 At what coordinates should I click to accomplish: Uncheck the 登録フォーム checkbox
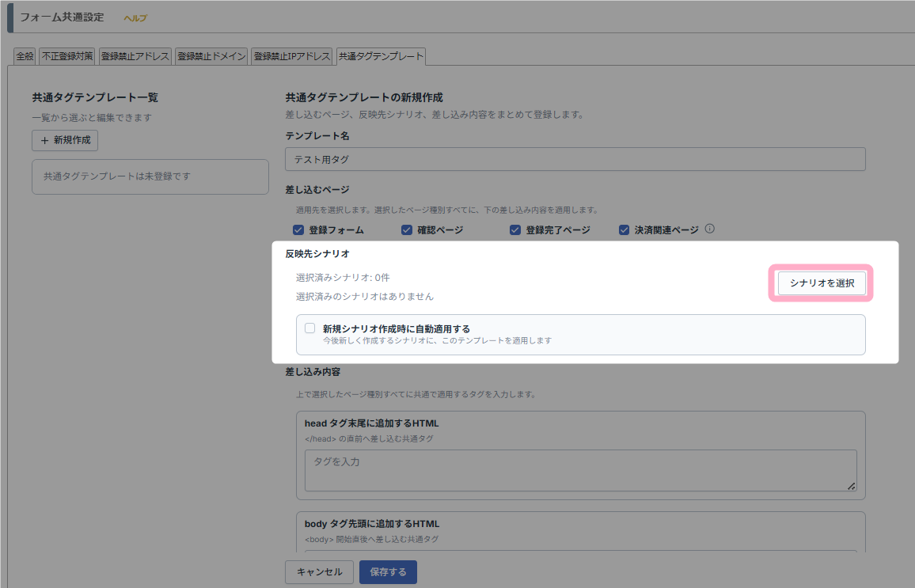tap(298, 230)
